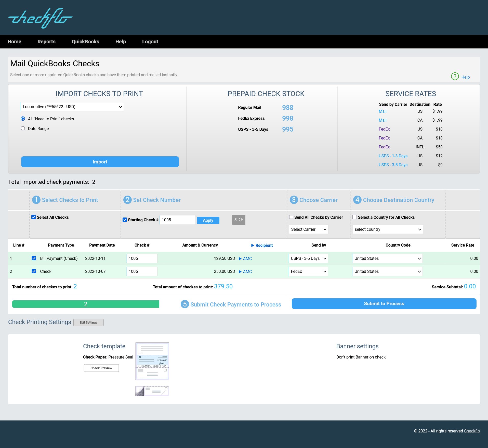Enable Select a Country for All Checks

355,217
